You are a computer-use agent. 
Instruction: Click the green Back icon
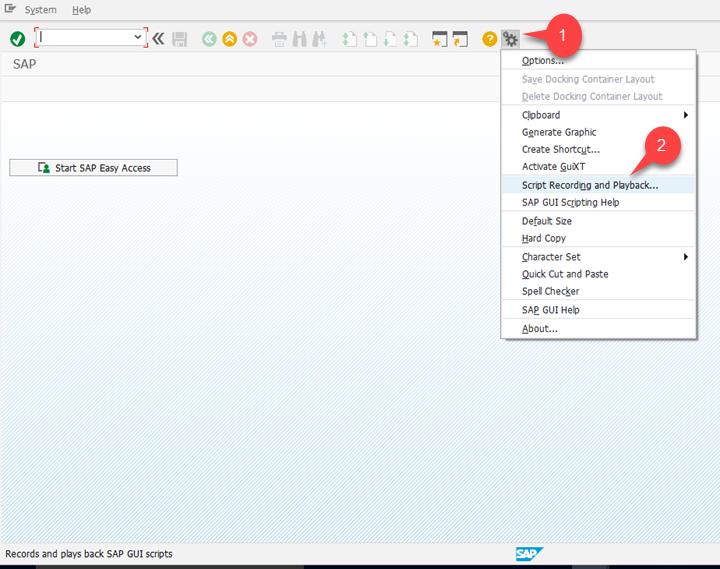tap(209, 39)
